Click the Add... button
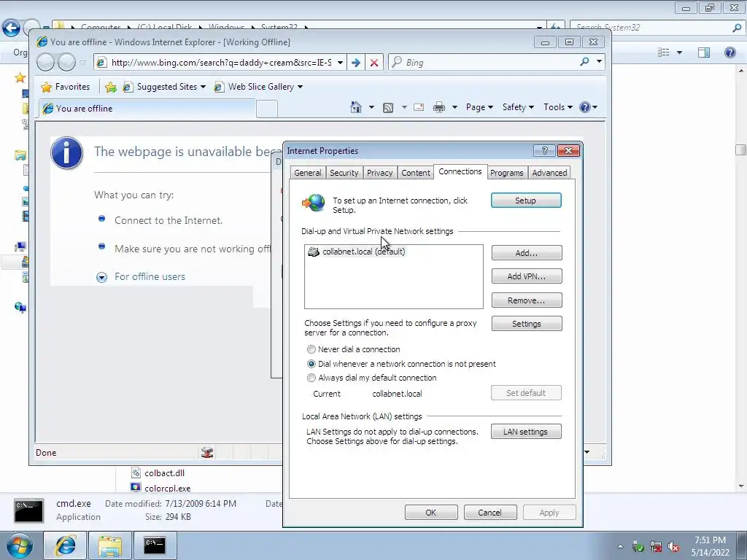Image resolution: width=747 pixels, height=560 pixels. [x=527, y=253]
